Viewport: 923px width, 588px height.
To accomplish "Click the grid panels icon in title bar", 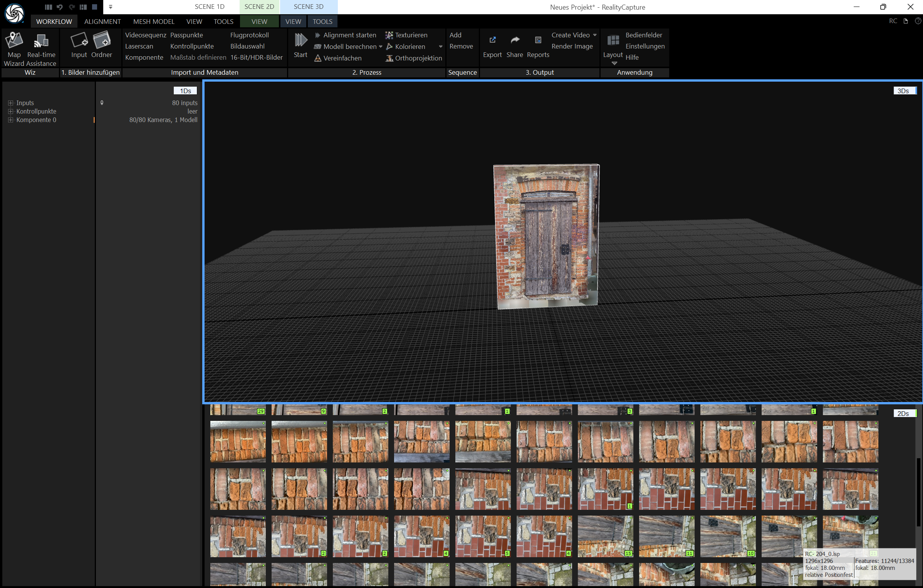I will [83, 7].
